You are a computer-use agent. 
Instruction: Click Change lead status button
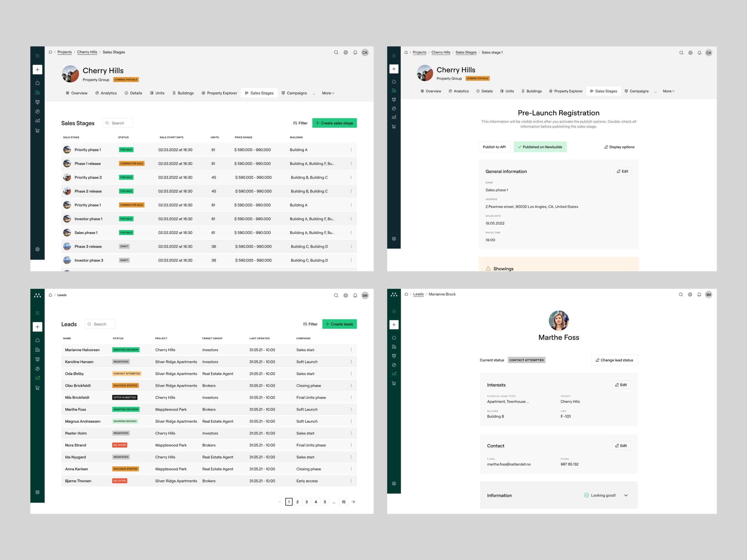(x=614, y=360)
